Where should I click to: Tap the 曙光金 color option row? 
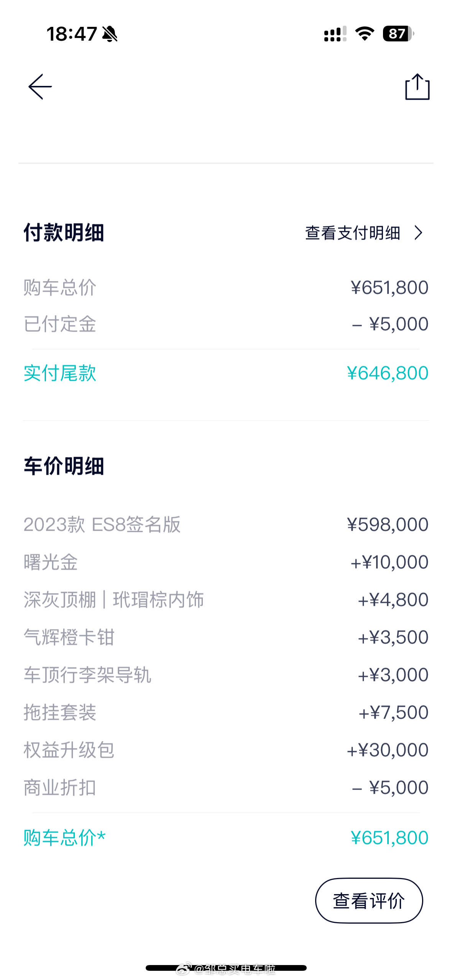click(226, 562)
